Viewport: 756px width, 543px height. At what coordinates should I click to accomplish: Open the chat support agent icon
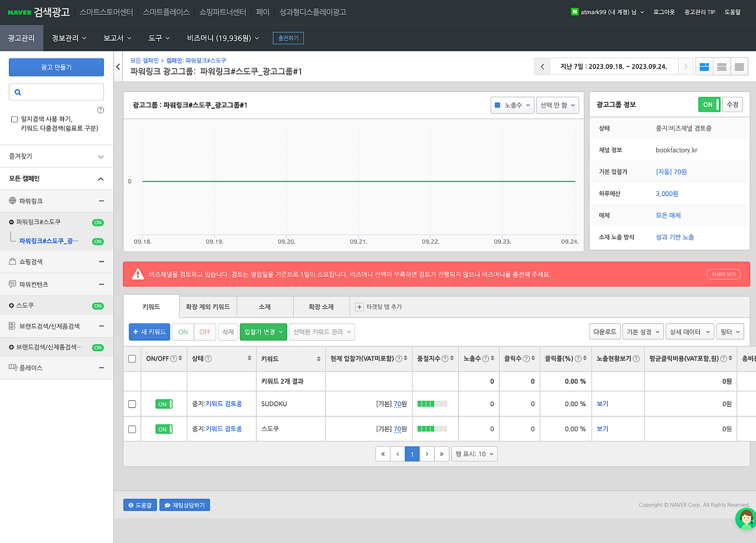pyautogui.click(x=745, y=518)
